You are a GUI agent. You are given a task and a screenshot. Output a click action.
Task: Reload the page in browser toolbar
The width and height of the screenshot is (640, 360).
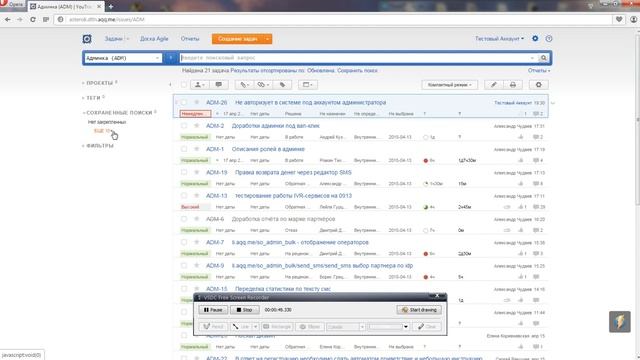point(33,19)
